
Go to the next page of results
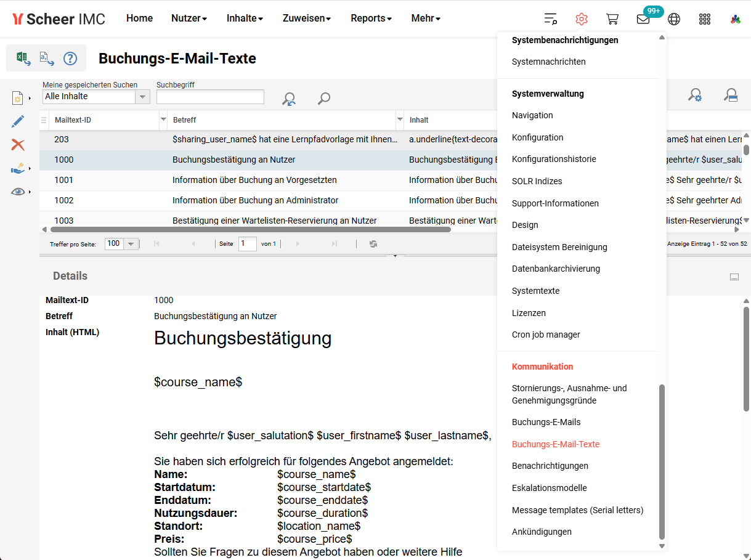point(298,243)
